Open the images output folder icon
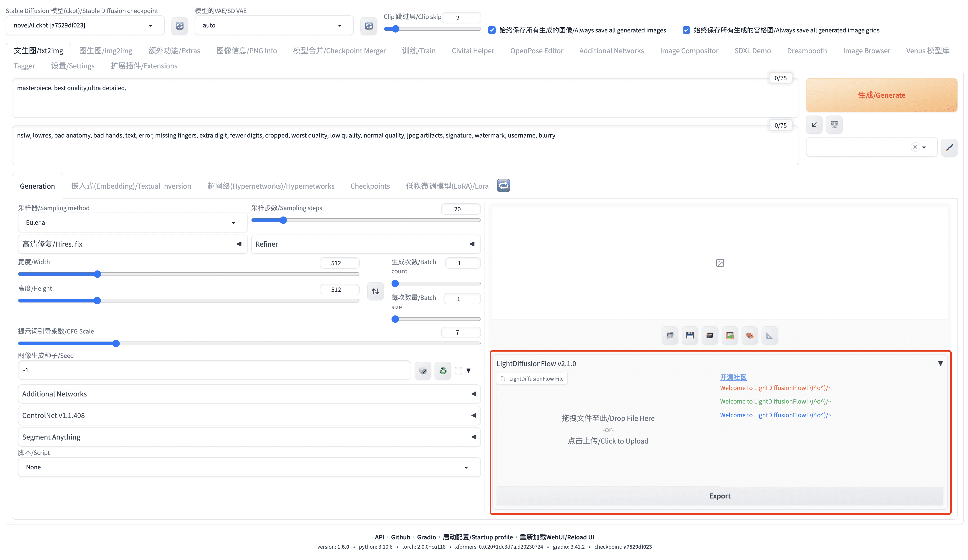 pyautogui.click(x=670, y=335)
